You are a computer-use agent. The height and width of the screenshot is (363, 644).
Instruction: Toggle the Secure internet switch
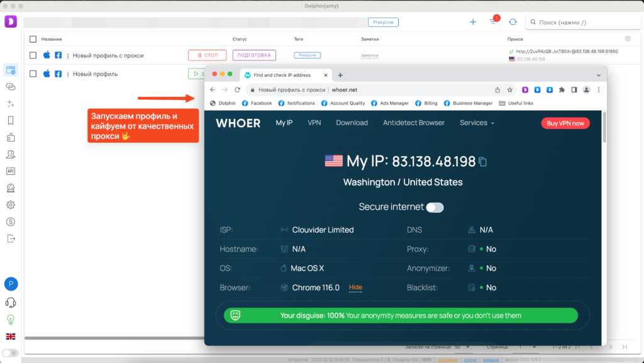435,207
